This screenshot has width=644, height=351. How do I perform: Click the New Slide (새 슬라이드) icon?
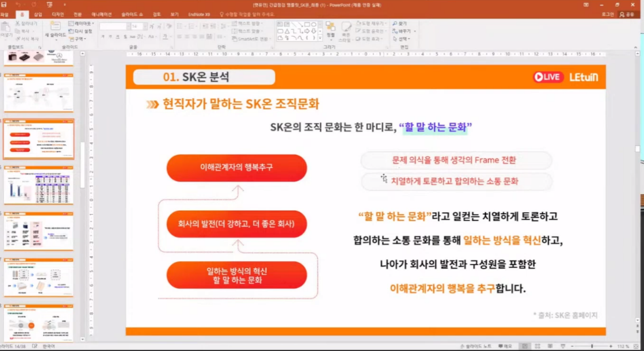(55, 26)
